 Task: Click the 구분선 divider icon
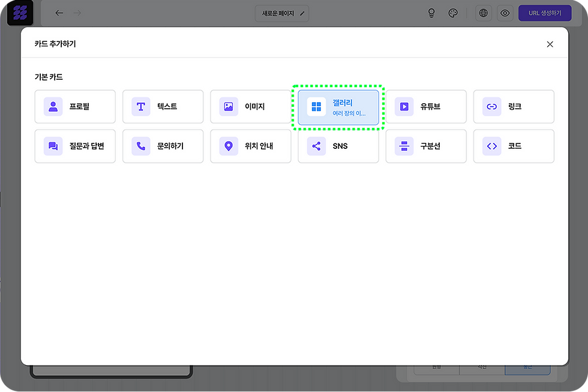pos(404,146)
